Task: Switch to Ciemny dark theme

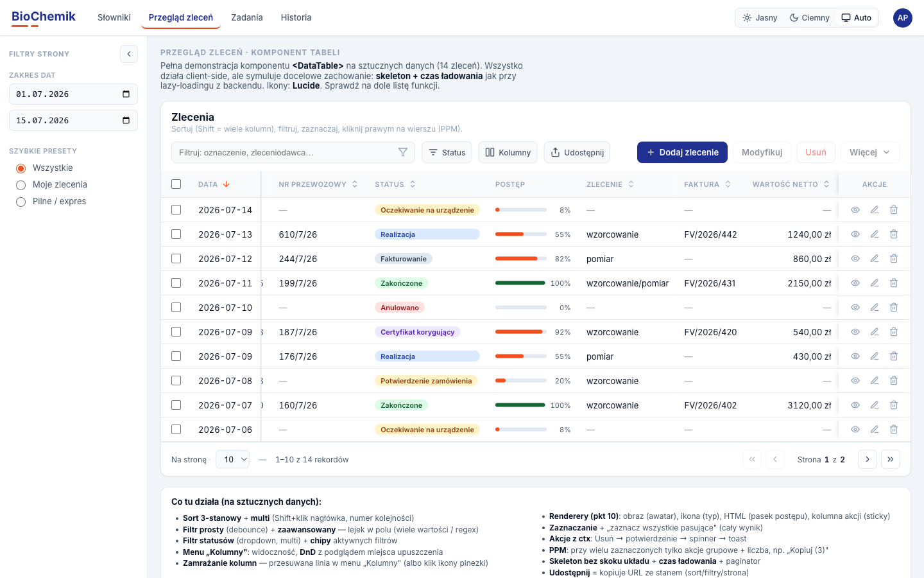Action: (x=810, y=18)
